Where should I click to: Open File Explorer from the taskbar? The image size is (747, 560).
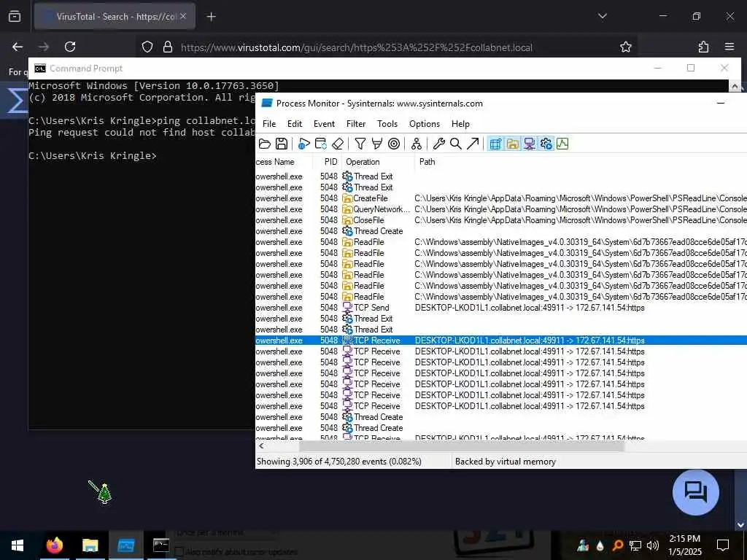(90, 545)
